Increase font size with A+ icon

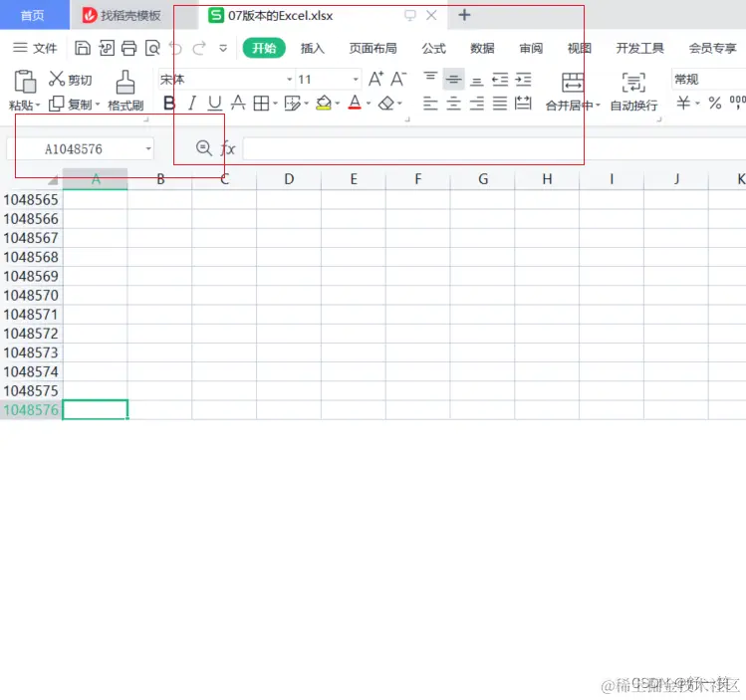[x=375, y=79]
